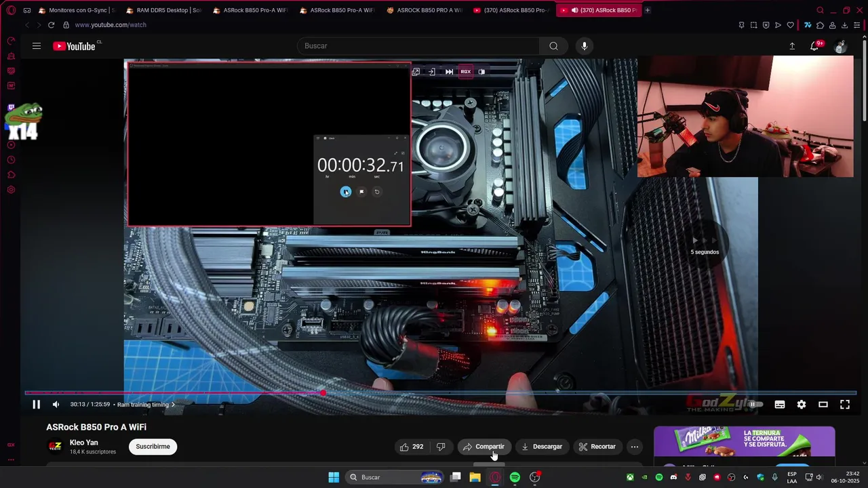Click the search magnifier button
This screenshot has width=868, height=488.
point(553,46)
